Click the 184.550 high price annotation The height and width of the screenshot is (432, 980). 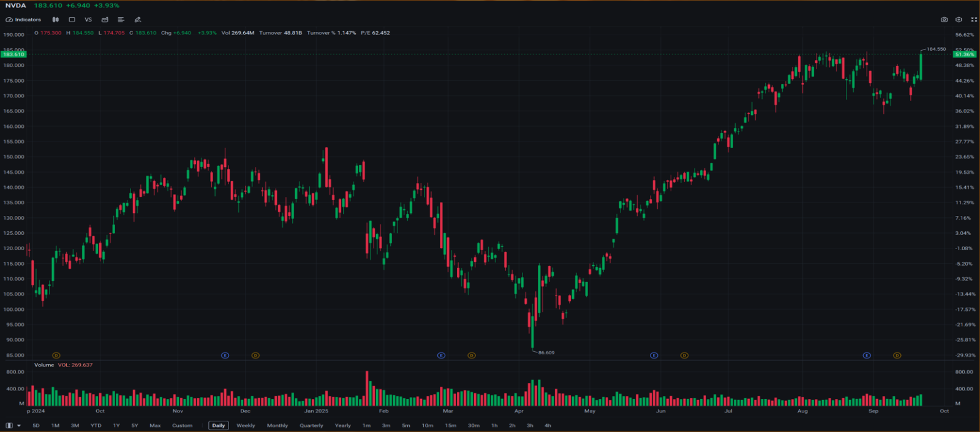pyautogui.click(x=936, y=49)
